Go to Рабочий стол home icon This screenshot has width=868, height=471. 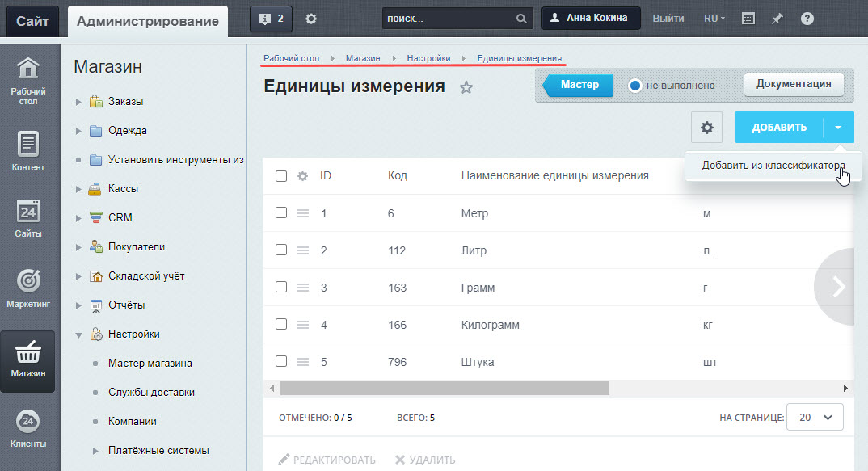point(29,70)
